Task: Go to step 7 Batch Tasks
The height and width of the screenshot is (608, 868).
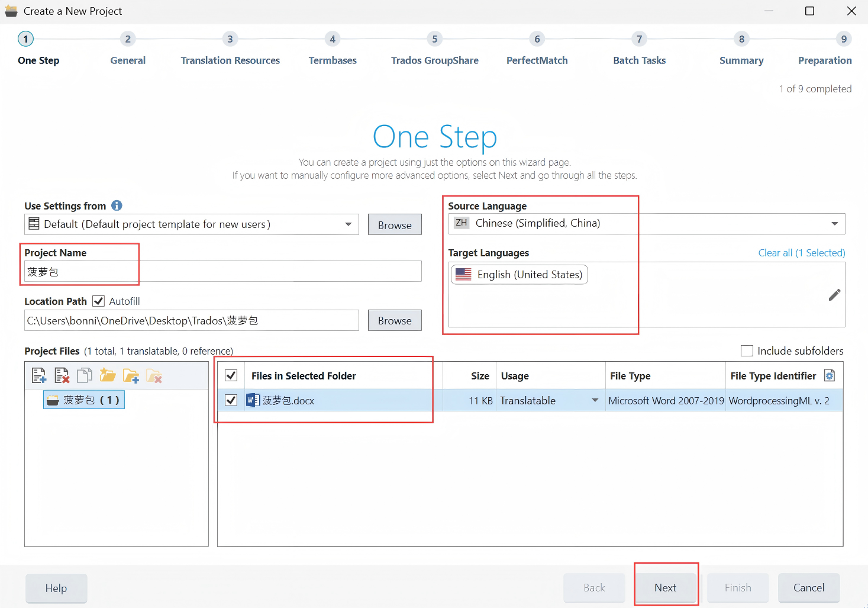Action: point(640,49)
